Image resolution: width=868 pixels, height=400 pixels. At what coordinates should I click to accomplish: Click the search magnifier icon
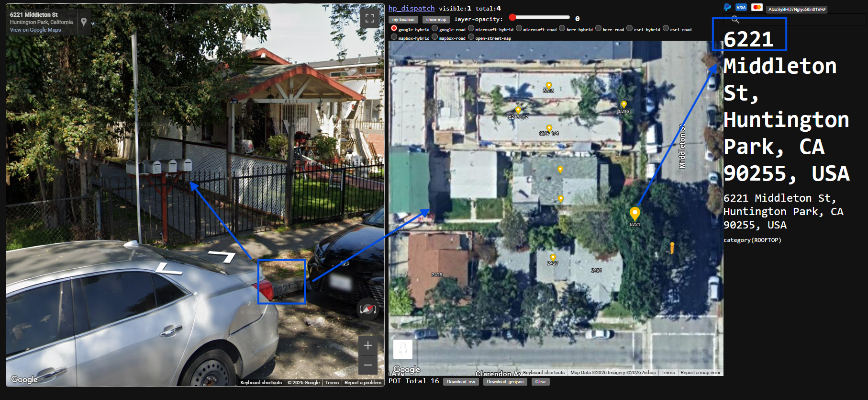(735, 20)
